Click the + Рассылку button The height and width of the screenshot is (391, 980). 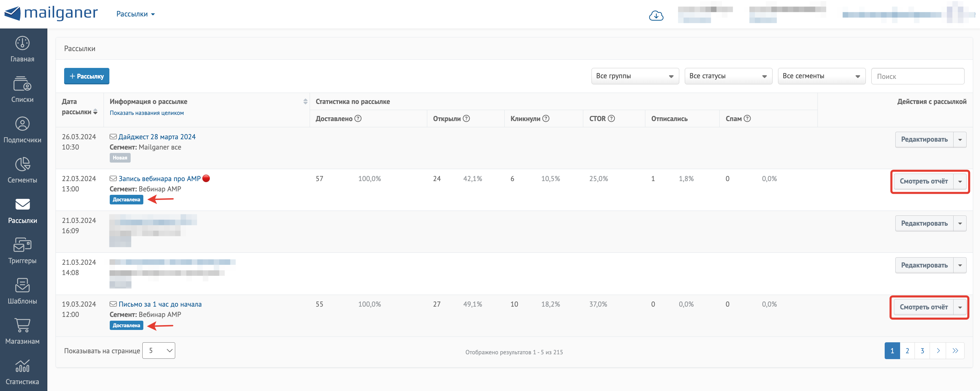(x=86, y=76)
